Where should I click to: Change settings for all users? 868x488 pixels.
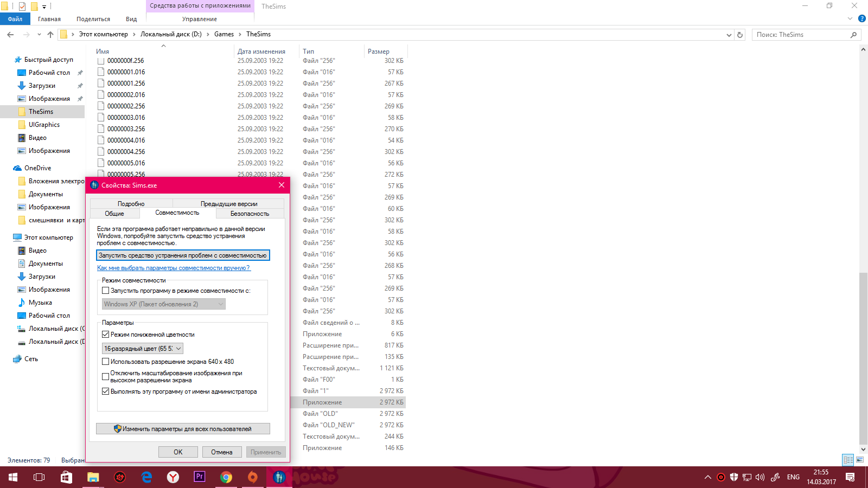click(183, 429)
